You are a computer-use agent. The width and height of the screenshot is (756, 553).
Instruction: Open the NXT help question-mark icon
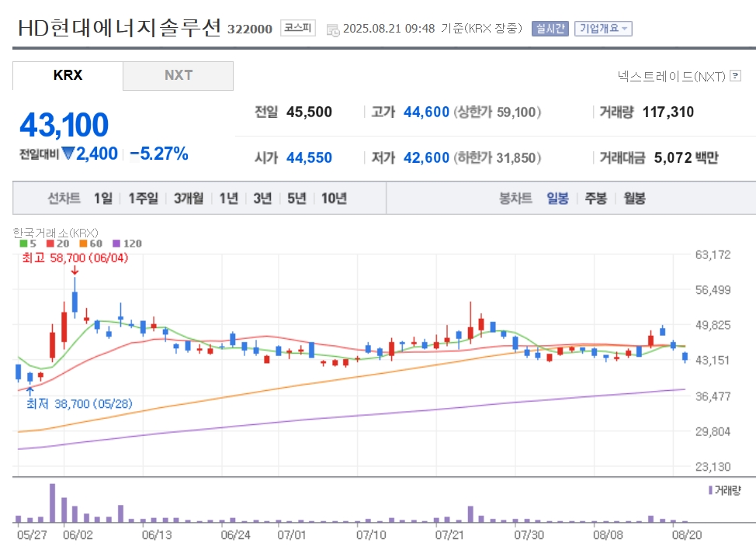click(x=735, y=76)
